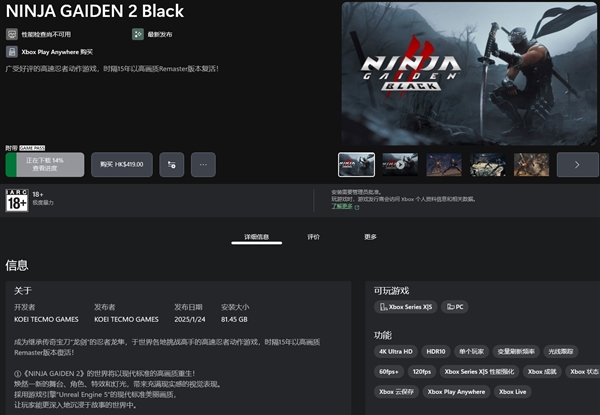Click the performance check unavailable icon
This screenshot has height=415, width=600.
tap(12, 34)
